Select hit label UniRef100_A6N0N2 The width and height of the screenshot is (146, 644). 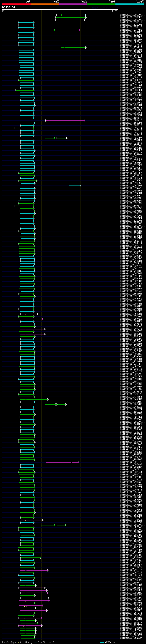pyautogui.click(x=131, y=314)
